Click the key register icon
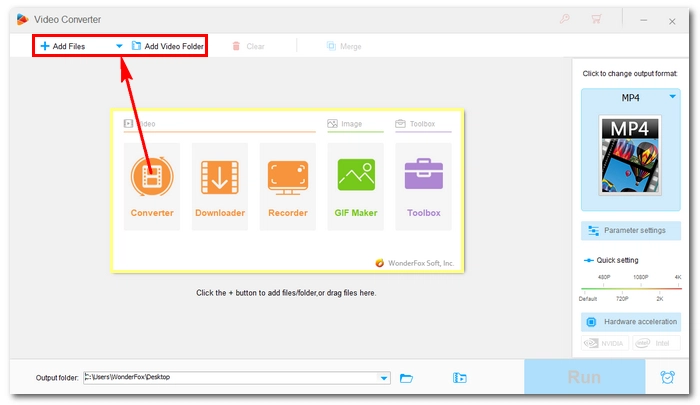This screenshot has width=700, height=405. pyautogui.click(x=565, y=19)
